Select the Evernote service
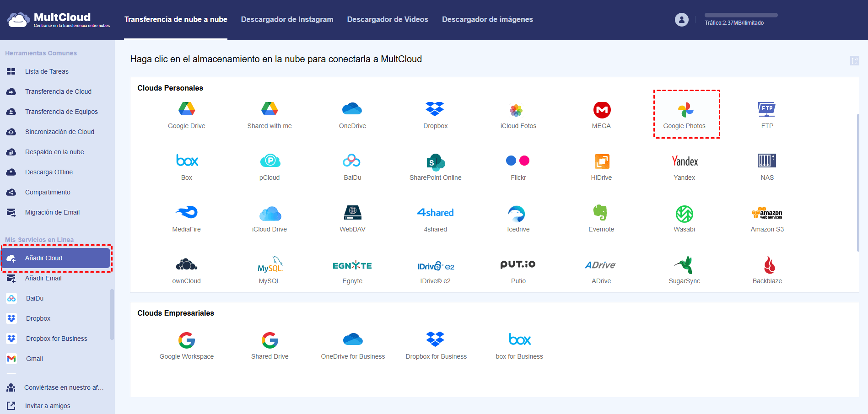 pos(601,219)
